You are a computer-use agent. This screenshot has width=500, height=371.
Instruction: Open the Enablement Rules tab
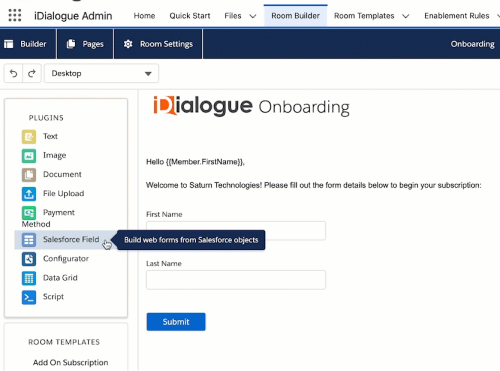click(457, 16)
